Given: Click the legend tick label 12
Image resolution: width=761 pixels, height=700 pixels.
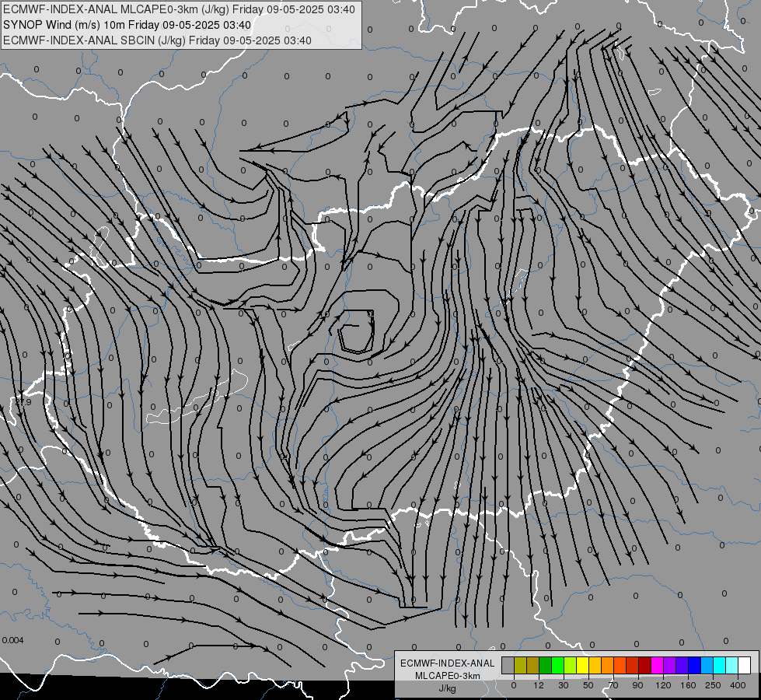Looking at the screenshot, I should pyautogui.click(x=539, y=685).
